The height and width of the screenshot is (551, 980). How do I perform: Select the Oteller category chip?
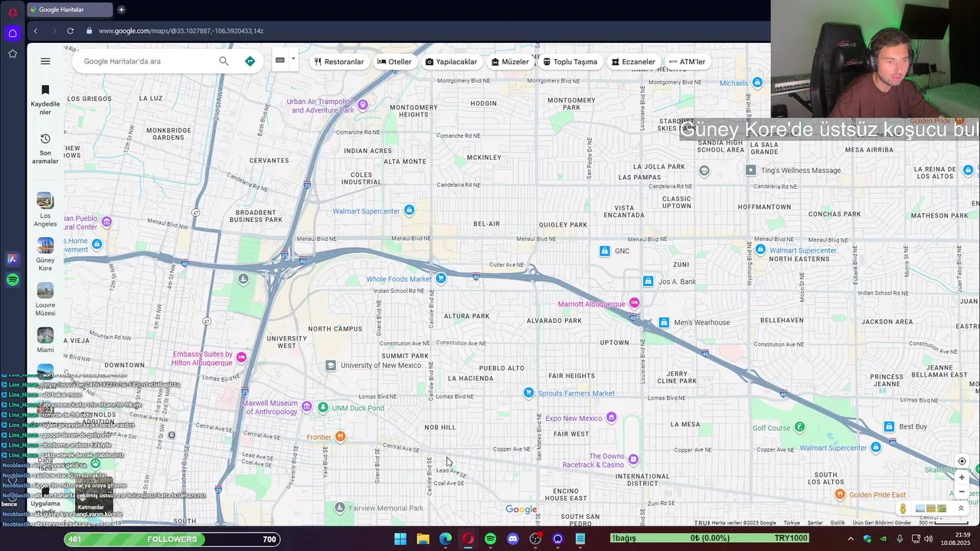[x=394, y=62]
